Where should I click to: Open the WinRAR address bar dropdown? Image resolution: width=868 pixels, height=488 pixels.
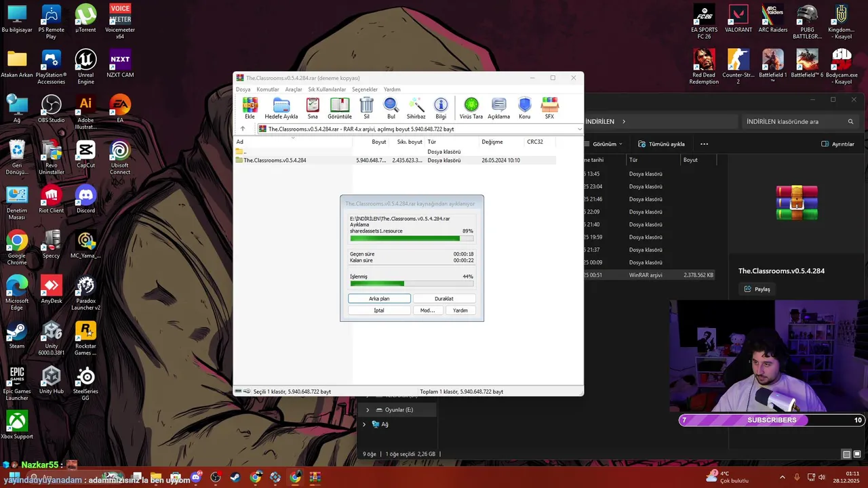tap(579, 129)
